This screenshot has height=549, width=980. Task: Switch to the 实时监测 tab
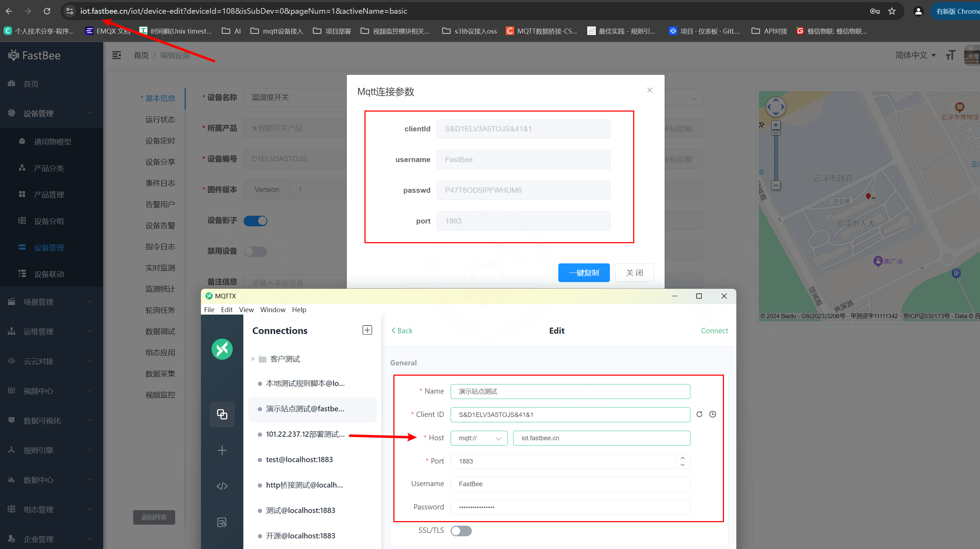click(160, 268)
